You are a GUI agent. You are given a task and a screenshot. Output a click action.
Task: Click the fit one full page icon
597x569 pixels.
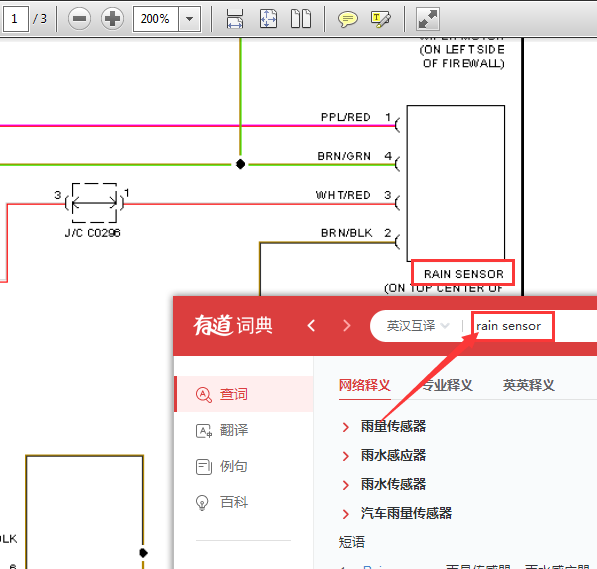tap(268, 19)
